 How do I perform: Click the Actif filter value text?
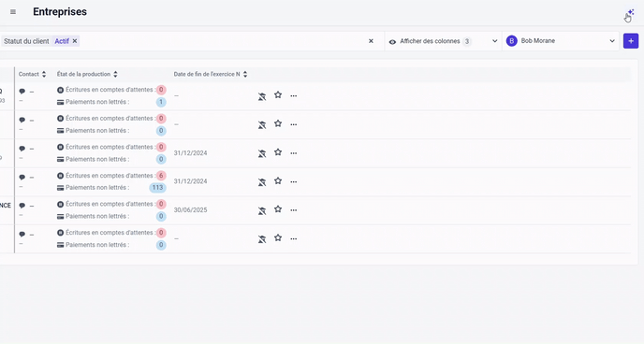tap(62, 41)
